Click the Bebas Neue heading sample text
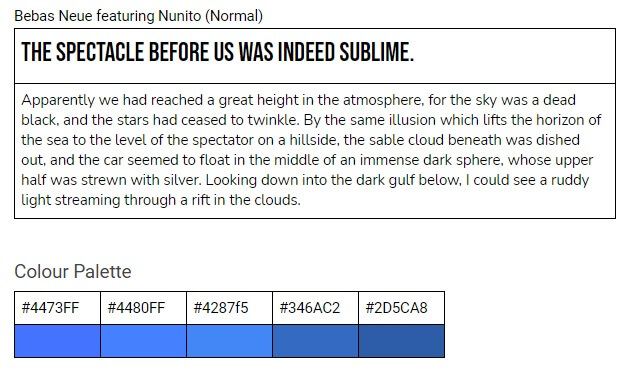 pos(217,53)
